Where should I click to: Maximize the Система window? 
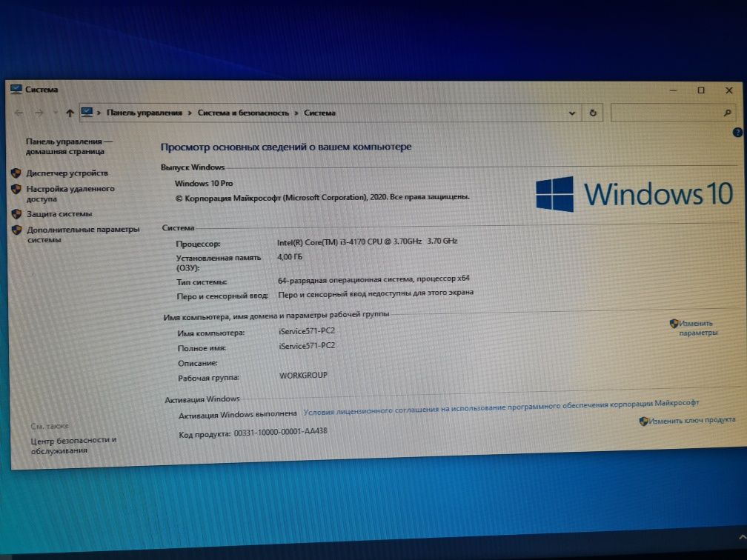click(x=701, y=90)
